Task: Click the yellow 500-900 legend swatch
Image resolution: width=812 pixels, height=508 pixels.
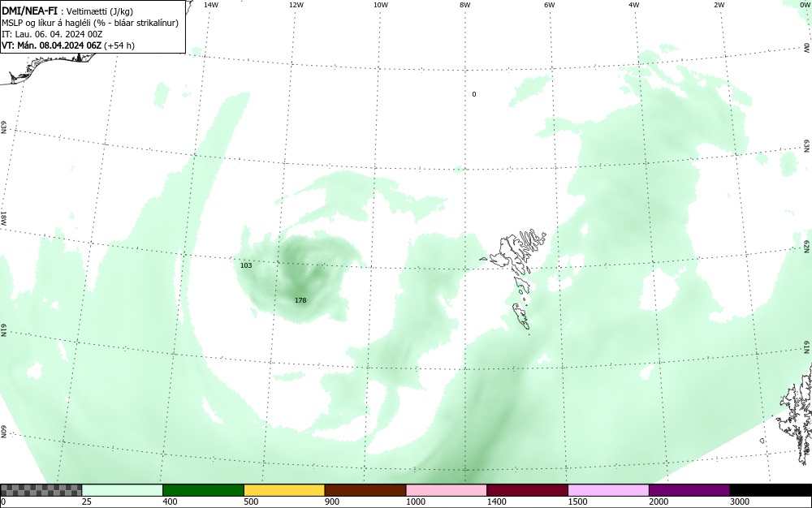Action: tap(284, 490)
